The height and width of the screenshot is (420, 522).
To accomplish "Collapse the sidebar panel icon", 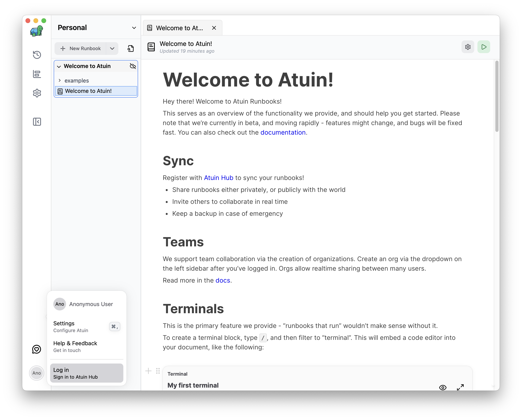I will (37, 122).
